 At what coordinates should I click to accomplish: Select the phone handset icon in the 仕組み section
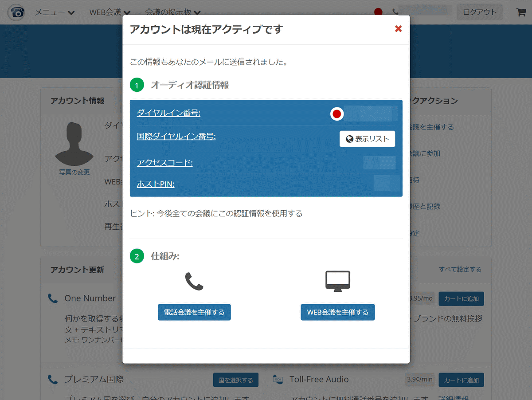(x=194, y=281)
